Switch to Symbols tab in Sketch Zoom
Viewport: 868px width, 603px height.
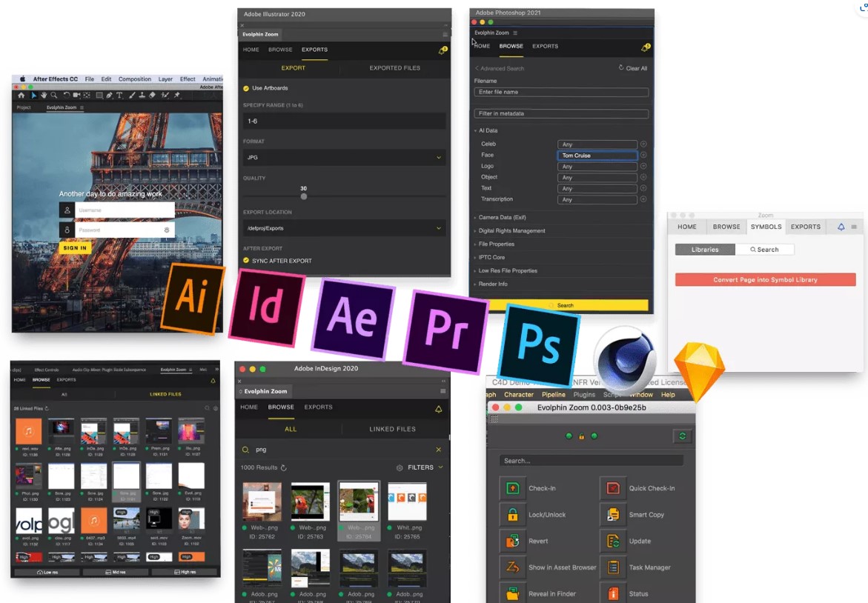coord(766,227)
